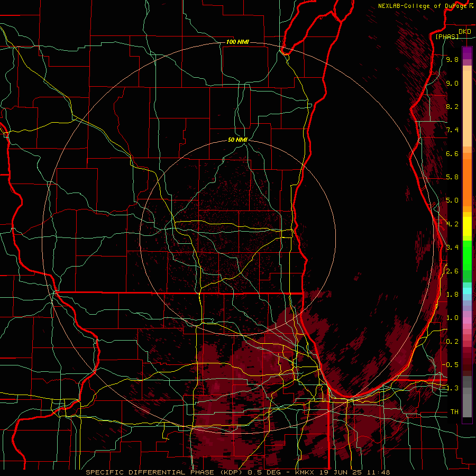Click the -1.3 scale value
The width and height of the screenshot is (476, 476).
coord(450,388)
